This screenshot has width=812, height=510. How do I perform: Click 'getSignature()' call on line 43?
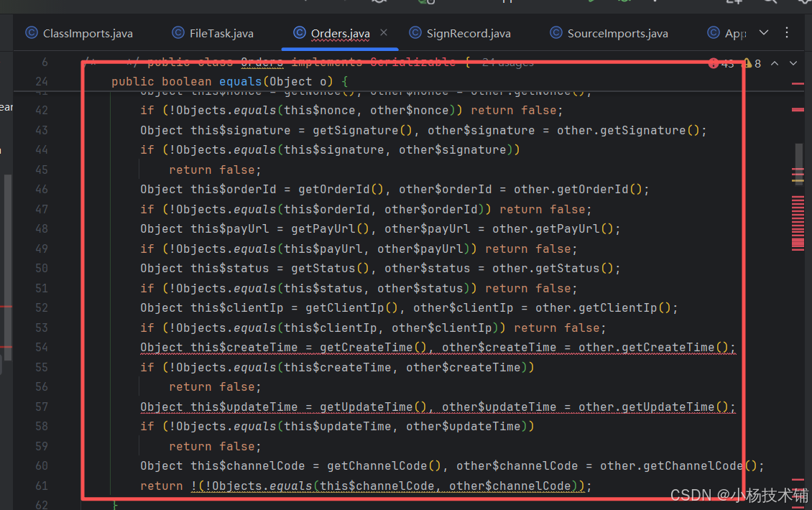tap(362, 131)
